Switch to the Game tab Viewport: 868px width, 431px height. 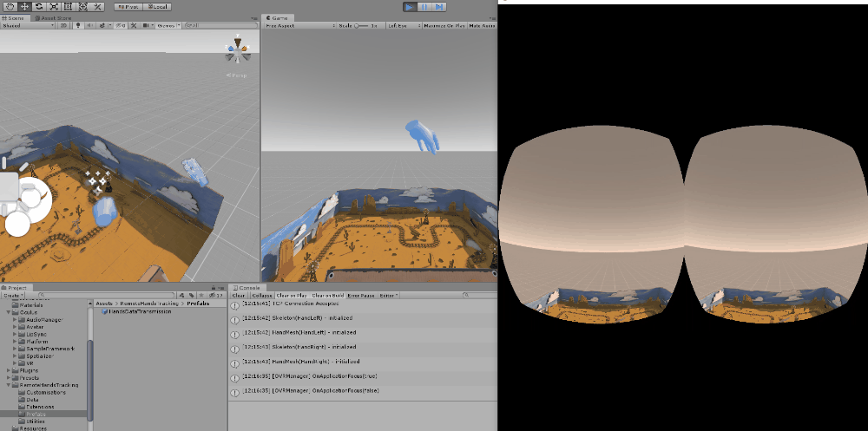pos(278,18)
